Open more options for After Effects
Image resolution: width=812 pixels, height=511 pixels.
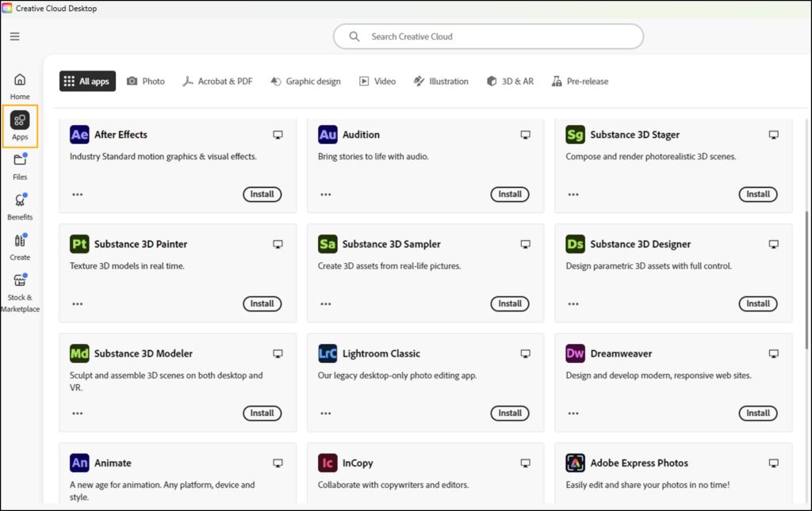(x=78, y=194)
